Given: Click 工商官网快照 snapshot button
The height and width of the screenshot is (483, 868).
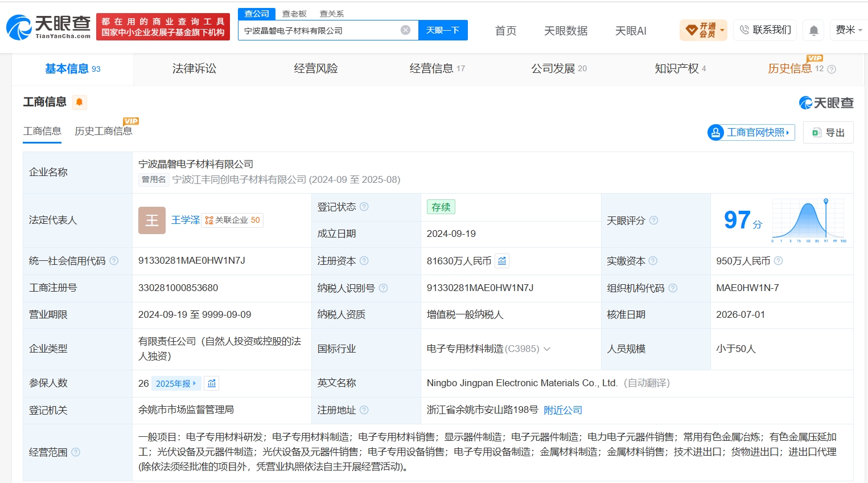Looking at the screenshot, I should [751, 133].
